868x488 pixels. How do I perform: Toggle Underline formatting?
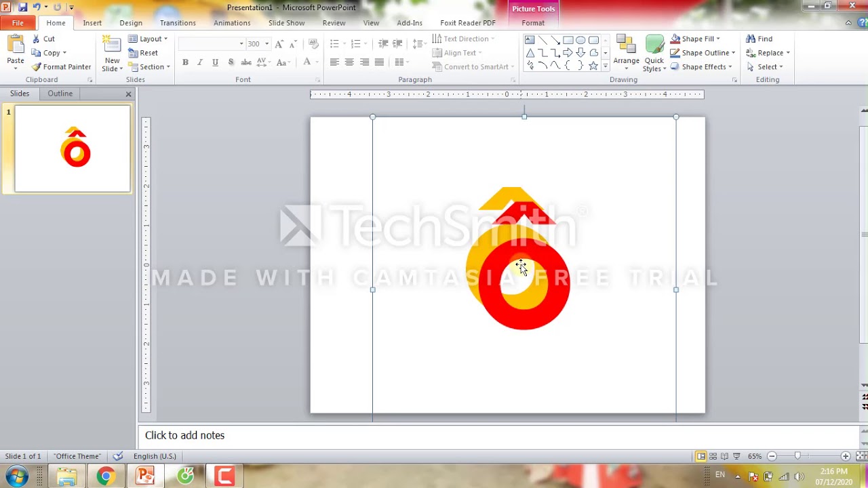215,62
